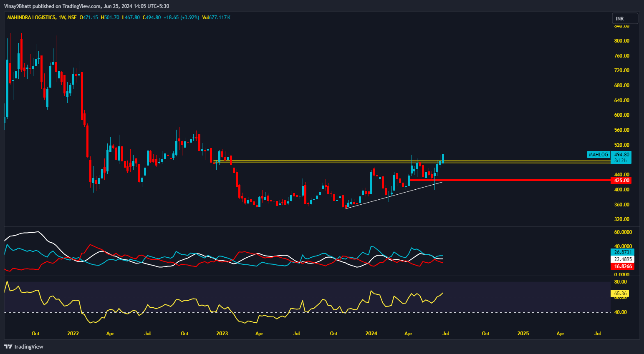Click the volume reading Vol677.117K

216,18
